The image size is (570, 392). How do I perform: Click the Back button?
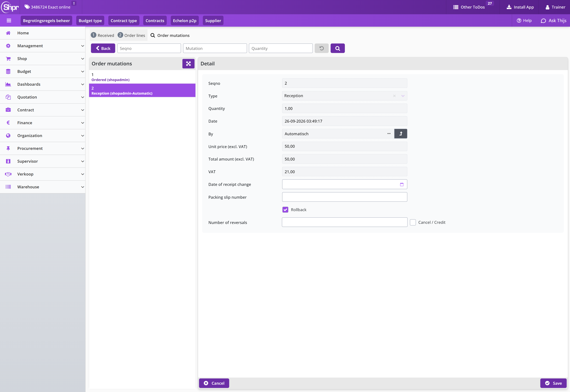coord(103,48)
